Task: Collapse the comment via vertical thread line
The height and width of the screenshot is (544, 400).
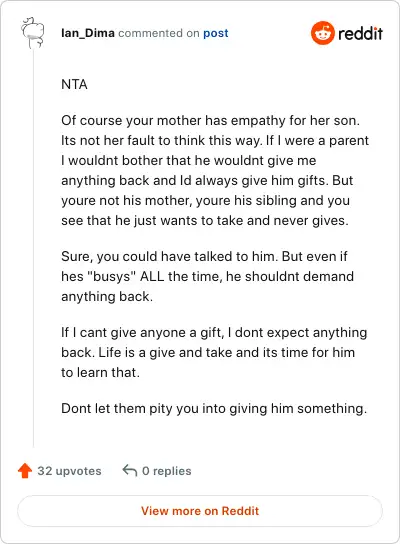Action: tap(33, 248)
